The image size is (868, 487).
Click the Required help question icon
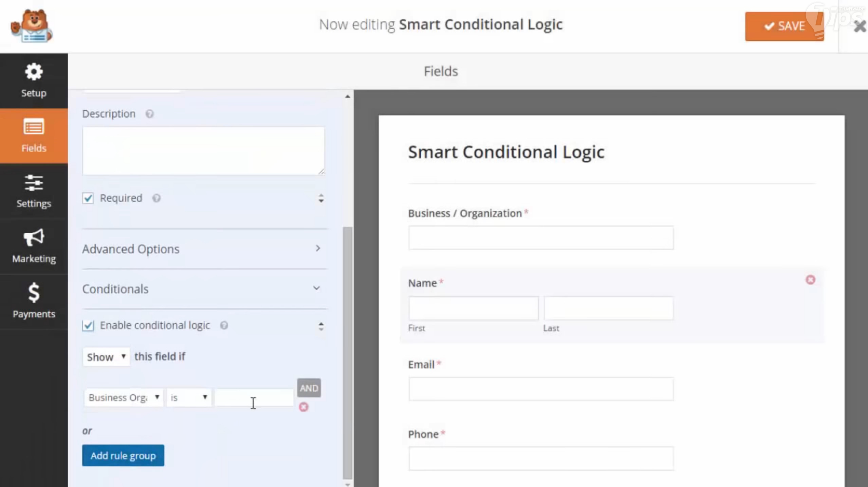(x=156, y=198)
